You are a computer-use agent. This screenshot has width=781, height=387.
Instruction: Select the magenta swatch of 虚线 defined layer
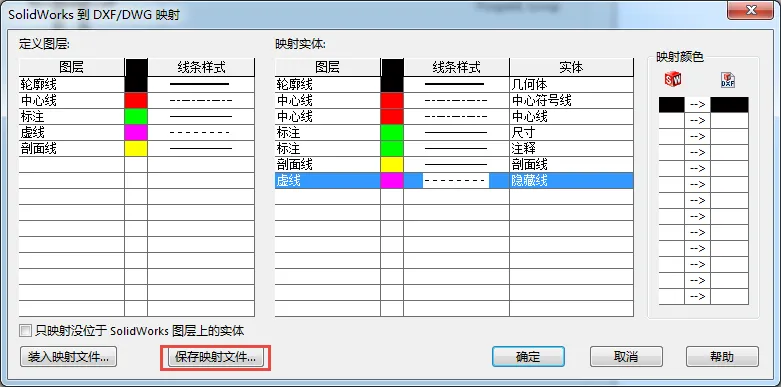click(136, 132)
